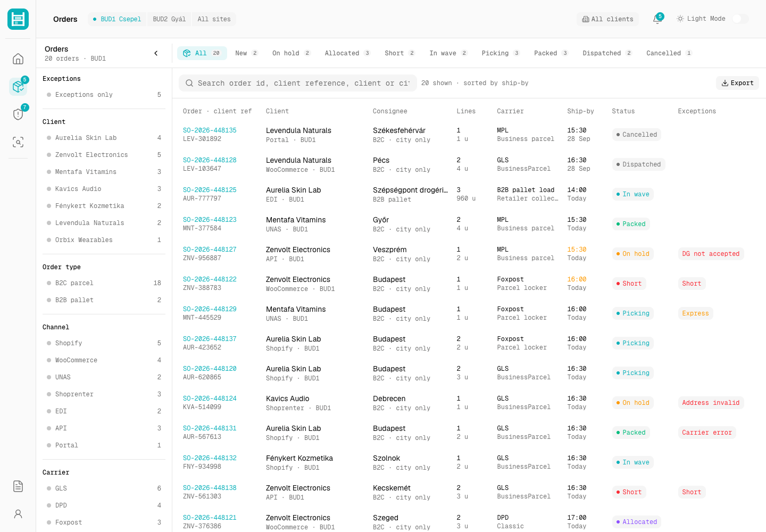Open the notifications bell icon

click(x=657, y=19)
